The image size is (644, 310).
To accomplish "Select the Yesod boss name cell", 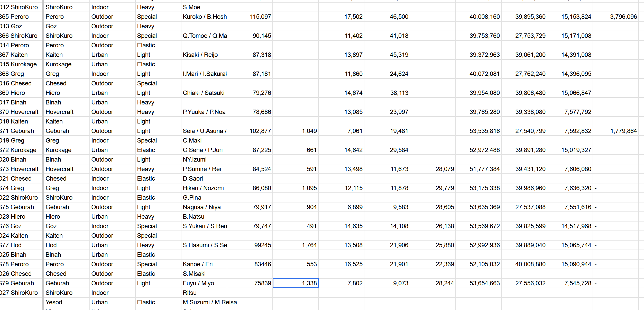I will [54, 302].
